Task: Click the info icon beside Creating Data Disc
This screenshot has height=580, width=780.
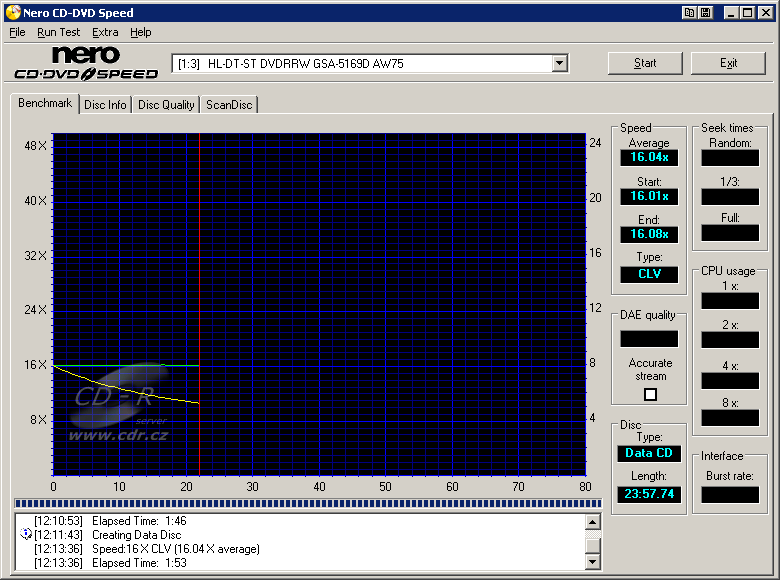Action: pos(26,534)
